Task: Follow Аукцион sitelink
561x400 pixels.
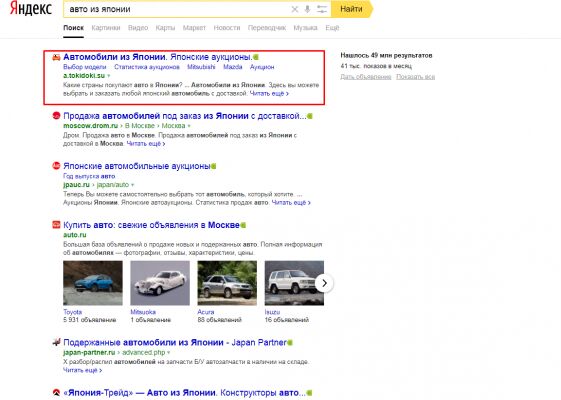Action: coord(262,67)
